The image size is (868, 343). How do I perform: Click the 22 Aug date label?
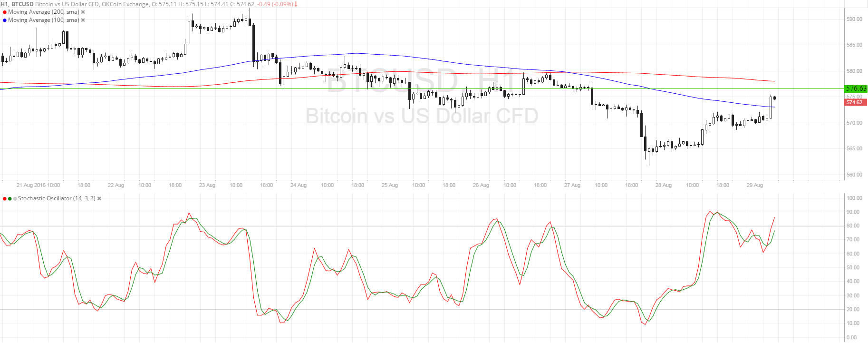pos(116,186)
